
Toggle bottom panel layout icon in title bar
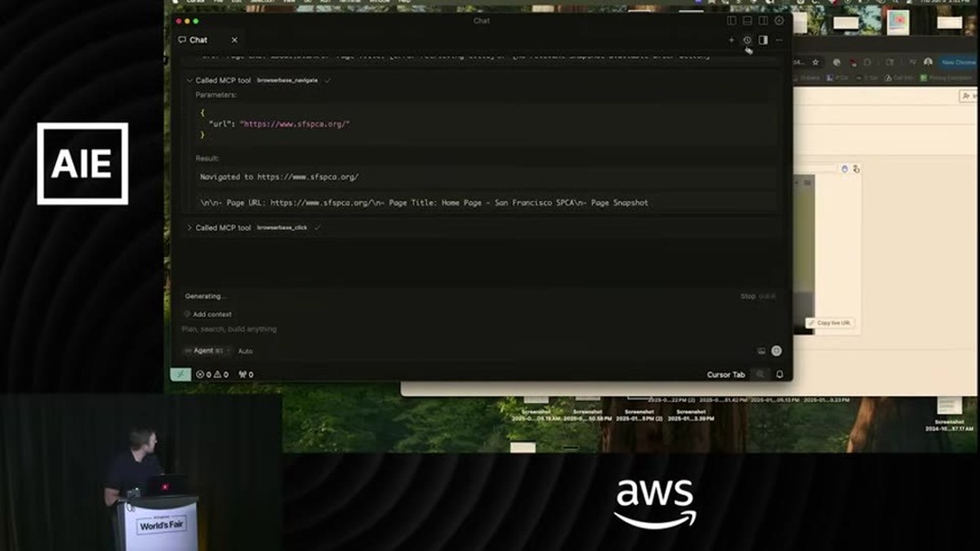[746, 20]
